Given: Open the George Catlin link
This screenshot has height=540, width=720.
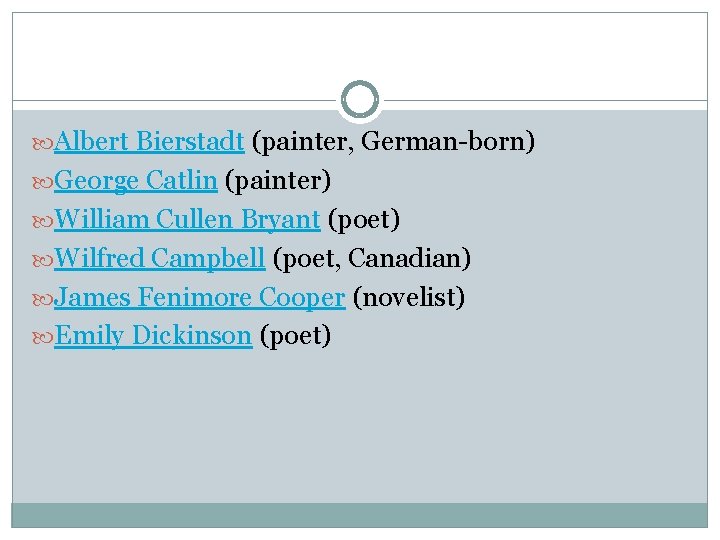Looking at the screenshot, I should click(136, 181).
